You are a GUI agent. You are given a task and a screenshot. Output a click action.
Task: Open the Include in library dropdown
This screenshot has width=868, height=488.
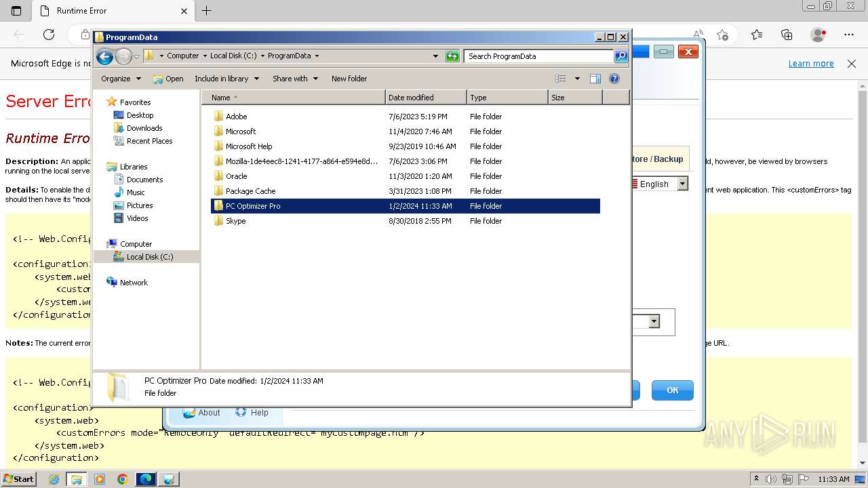tap(226, 79)
